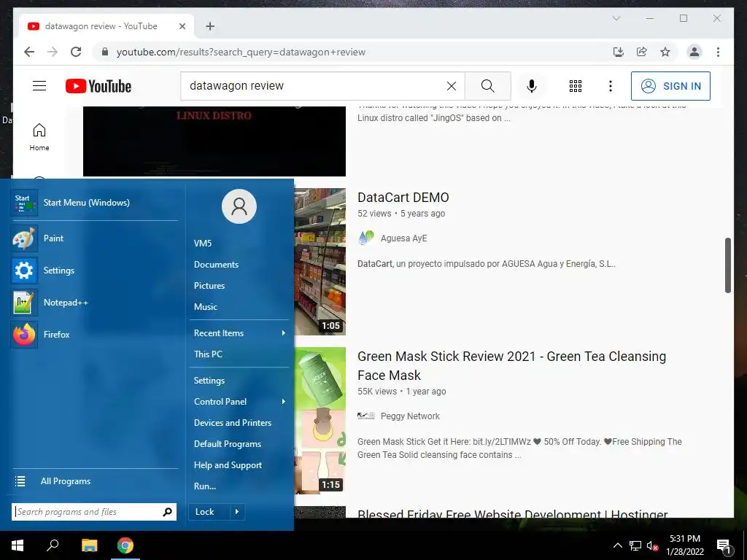747x560 pixels.
Task: Open Chrome's three-dot customize menu
Action: [718, 52]
